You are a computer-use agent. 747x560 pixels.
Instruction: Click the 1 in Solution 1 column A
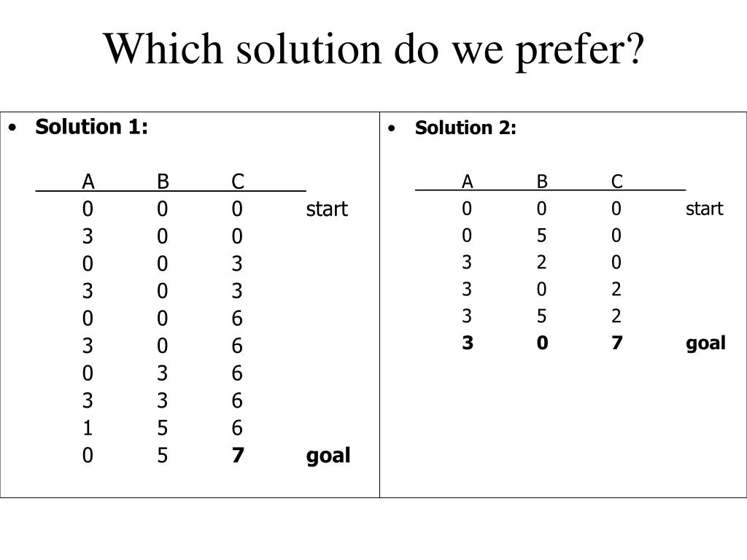(88, 427)
